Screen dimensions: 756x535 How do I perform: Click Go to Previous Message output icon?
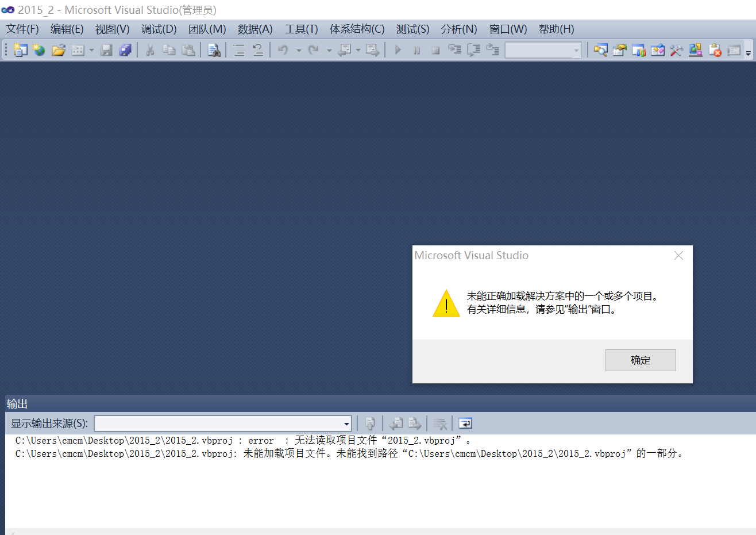pos(396,424)
